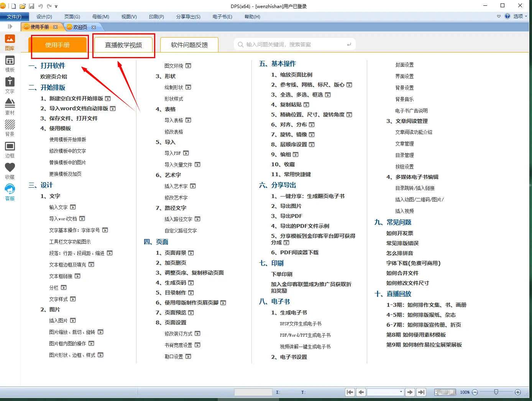Open the 模板 templates sidebar icon
The image size is (532, 401).
(x=10, y=64)
